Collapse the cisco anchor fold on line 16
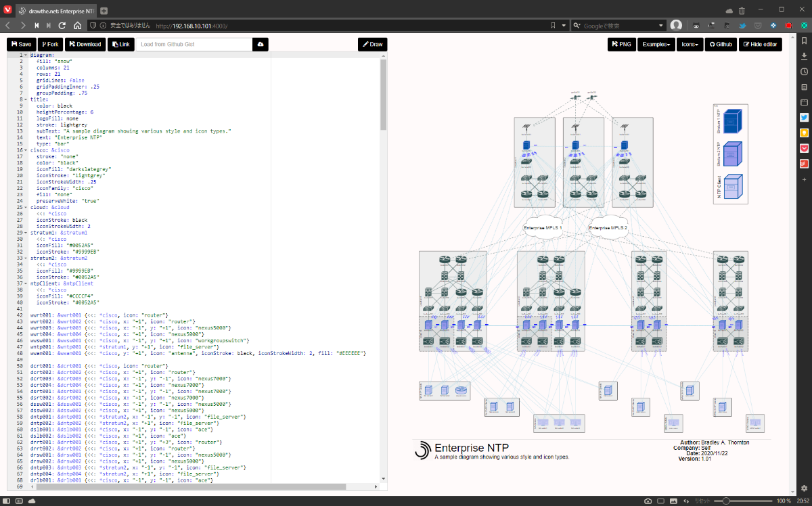 26,150
